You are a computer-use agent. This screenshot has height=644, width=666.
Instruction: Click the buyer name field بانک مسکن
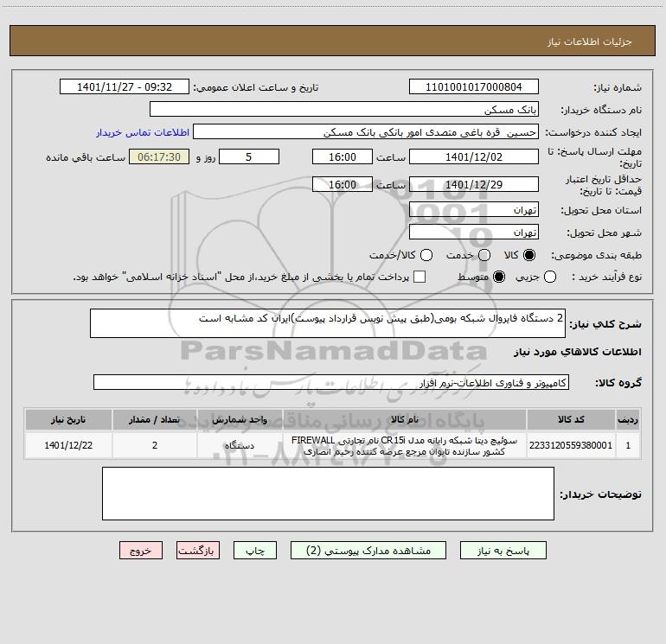pyautogui.click(x=344, y=109)
